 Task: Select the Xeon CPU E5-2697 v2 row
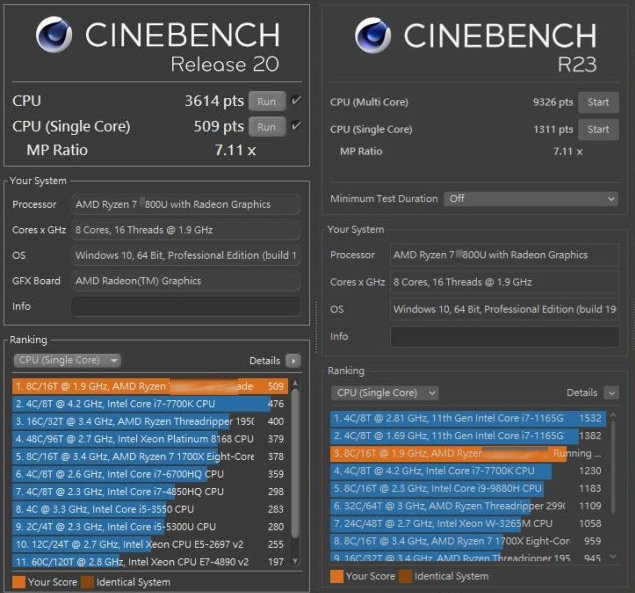(150, 544)
